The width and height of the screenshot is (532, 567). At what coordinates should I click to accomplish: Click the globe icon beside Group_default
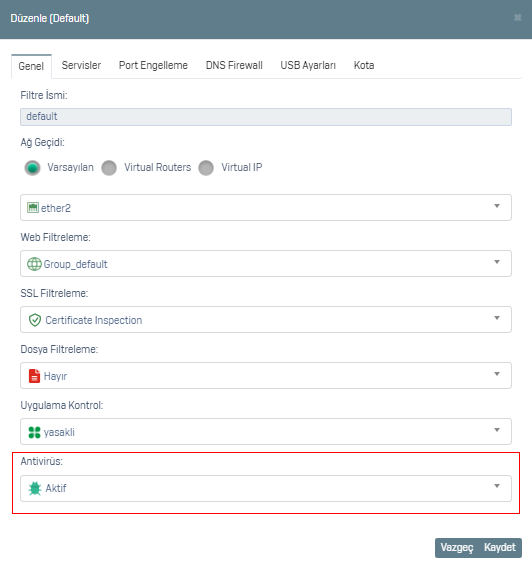(34, 264)
